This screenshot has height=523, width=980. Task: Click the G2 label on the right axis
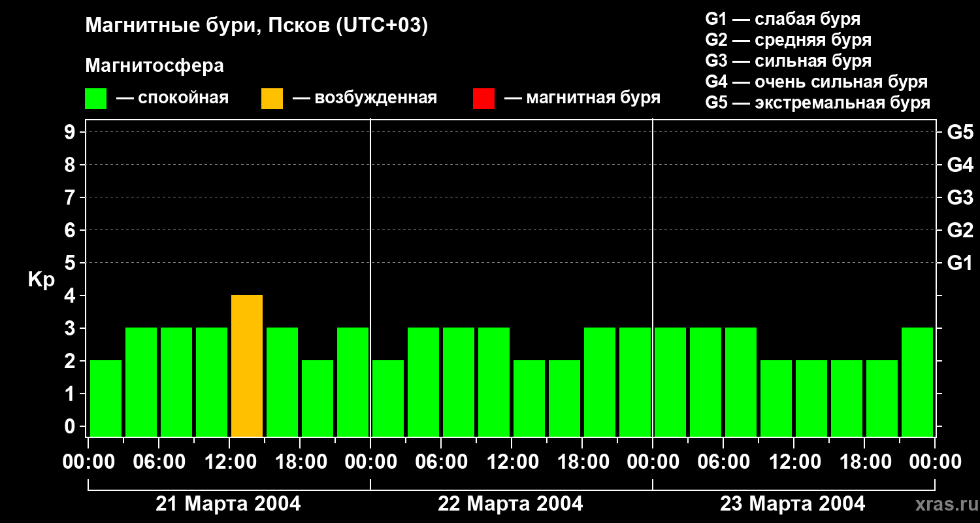tap(960, 230)
